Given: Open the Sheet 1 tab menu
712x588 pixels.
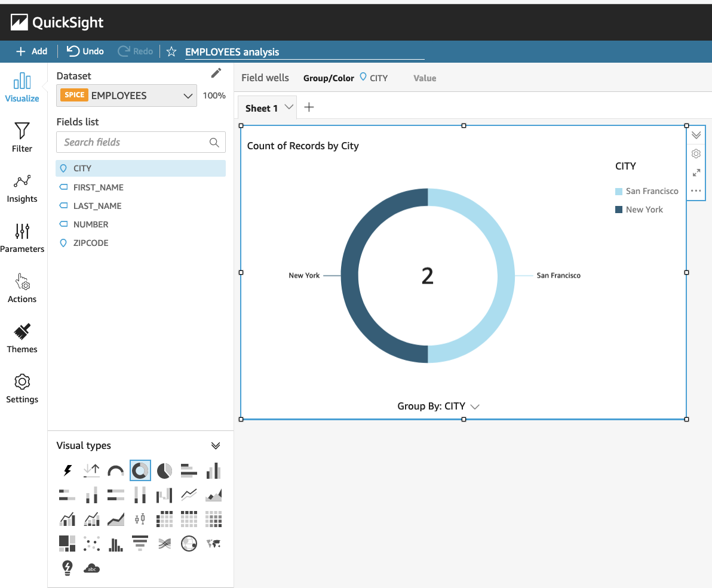Looking at the screenshot, I should [x=289, y=107].
